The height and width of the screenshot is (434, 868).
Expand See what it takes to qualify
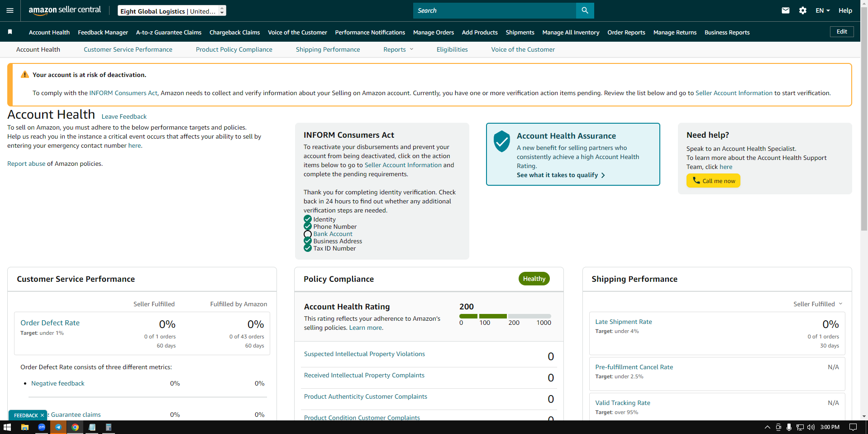click(x=561, y=175)
